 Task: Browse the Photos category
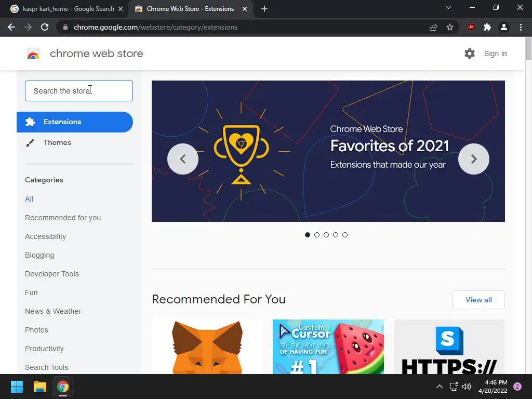[x=37, y=330]
